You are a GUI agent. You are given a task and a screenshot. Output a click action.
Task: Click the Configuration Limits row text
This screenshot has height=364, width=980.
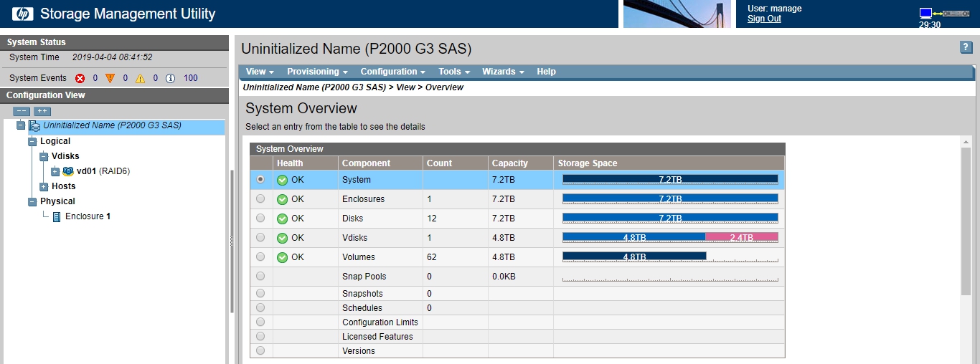pos(380,322)
